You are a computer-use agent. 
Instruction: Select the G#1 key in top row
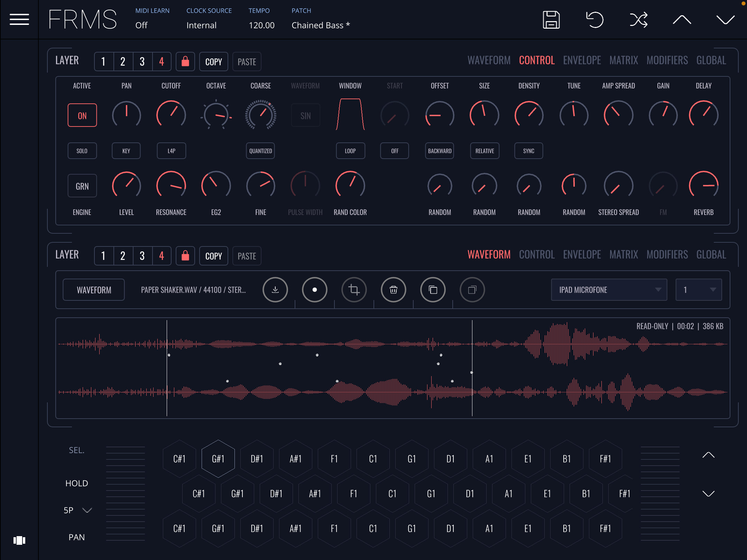[218, 458]
